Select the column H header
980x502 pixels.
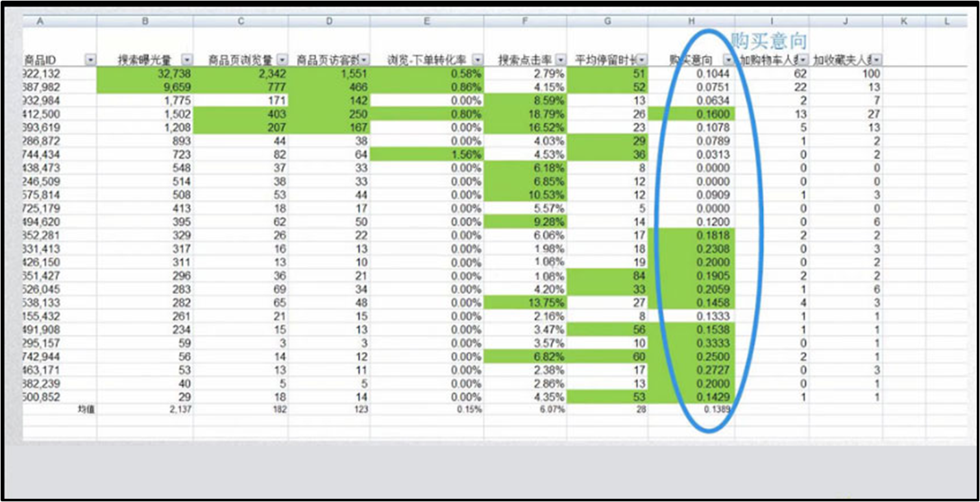691,21
